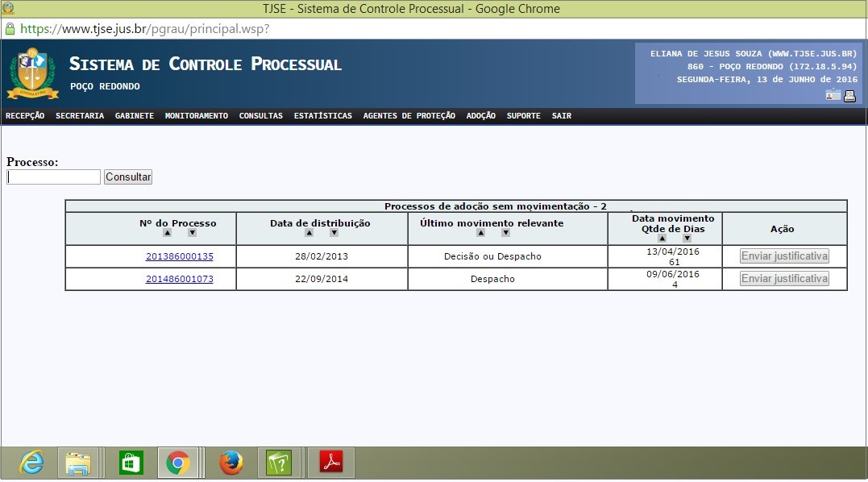868x482 pixels.
Task: Open the Adoção menu
Action: click(x=480, y=116)
